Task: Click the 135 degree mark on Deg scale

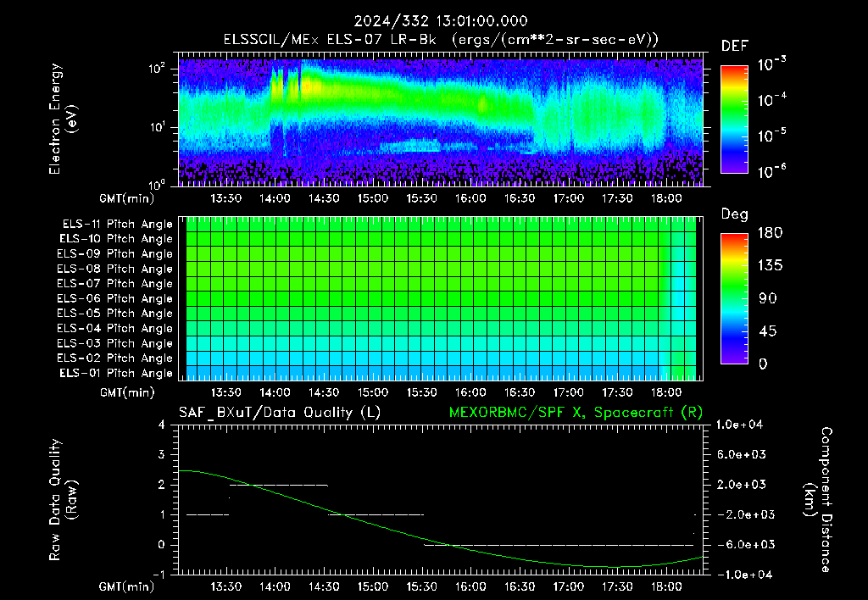Action: point(770,266)
